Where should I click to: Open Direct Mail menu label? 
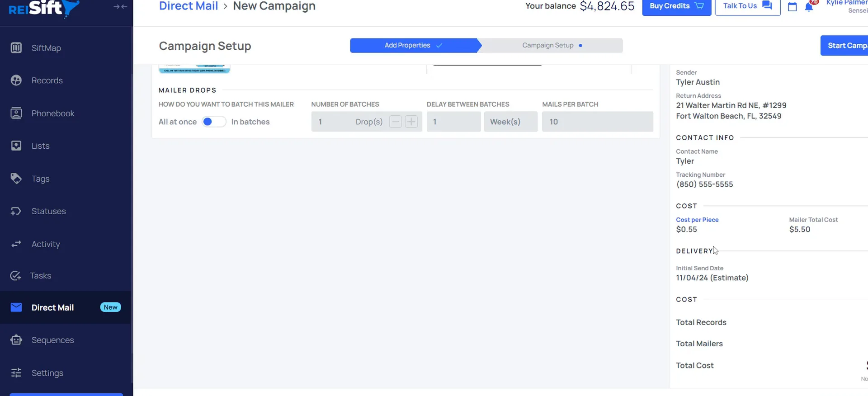[52, 307]
